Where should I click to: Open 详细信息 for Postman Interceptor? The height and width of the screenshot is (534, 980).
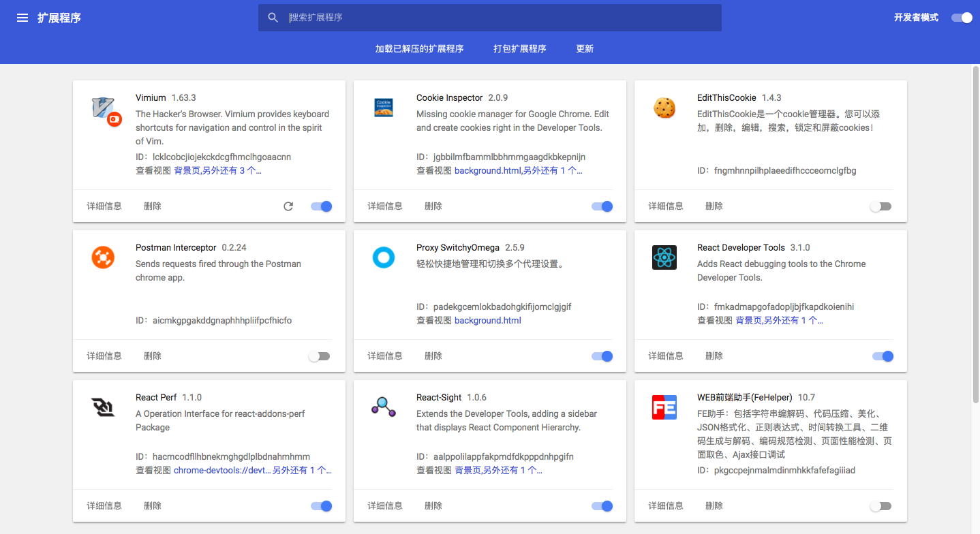tap(104, 356)
